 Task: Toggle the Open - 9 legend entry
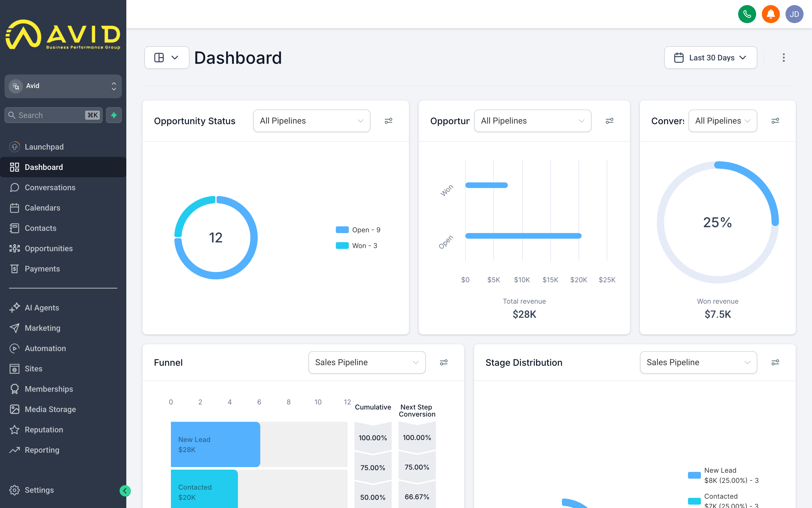coord(358,230)
